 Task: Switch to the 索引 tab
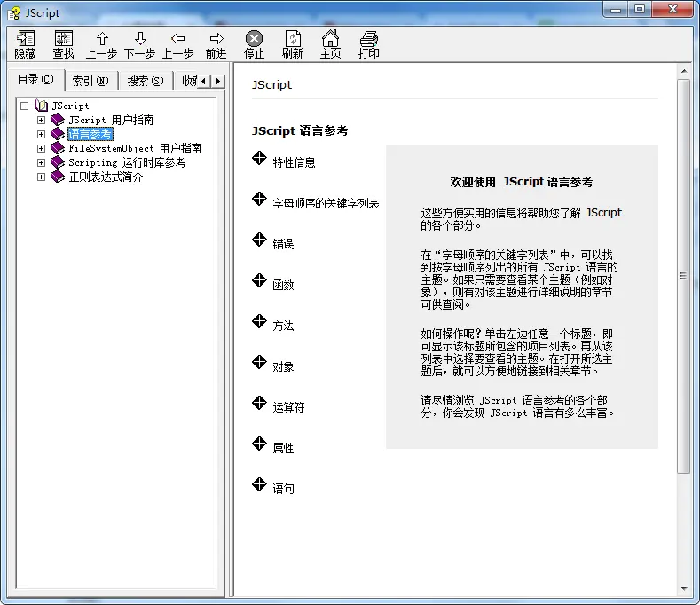[90, 81]
